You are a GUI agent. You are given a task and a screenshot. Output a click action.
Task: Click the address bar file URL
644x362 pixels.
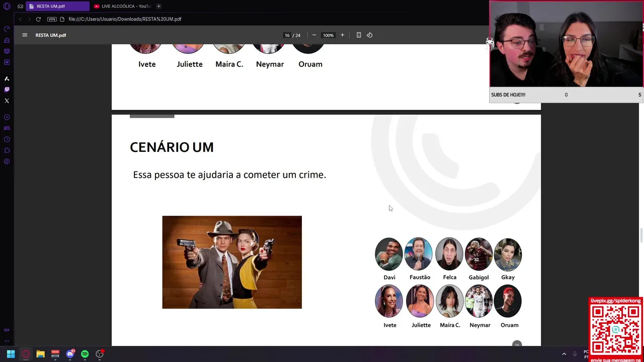125,19
